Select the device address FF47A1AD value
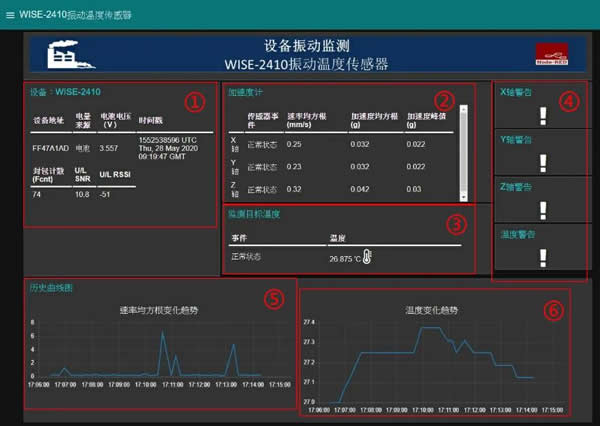Viewport: 600px width, 426px height. click(x=50, y=147)
